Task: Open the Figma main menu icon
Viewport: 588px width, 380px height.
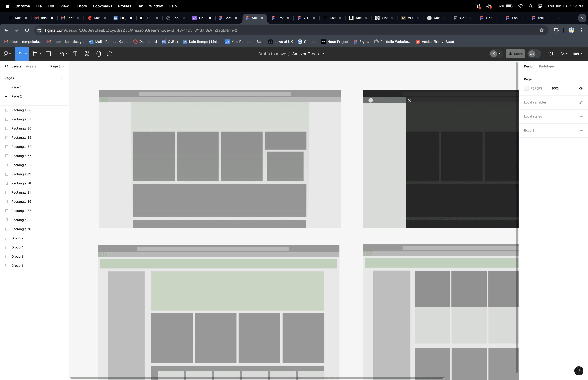Action: point(6,54)
